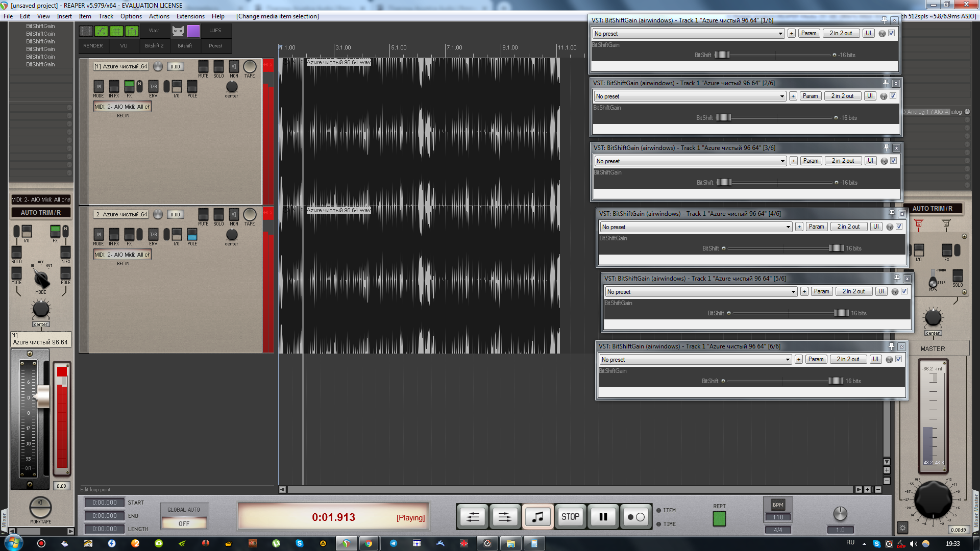Toggle POLE phase button on track 2
980x551 pixels.
click(x=192, y=234)
